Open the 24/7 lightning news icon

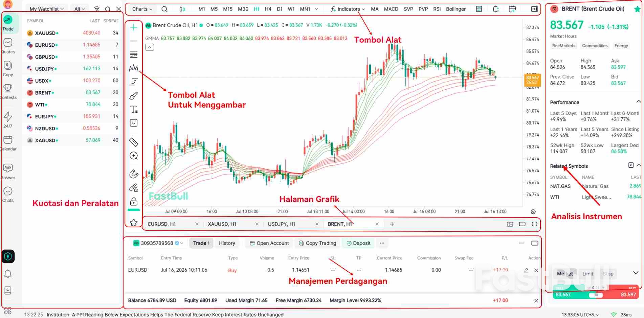pos(8,120)
